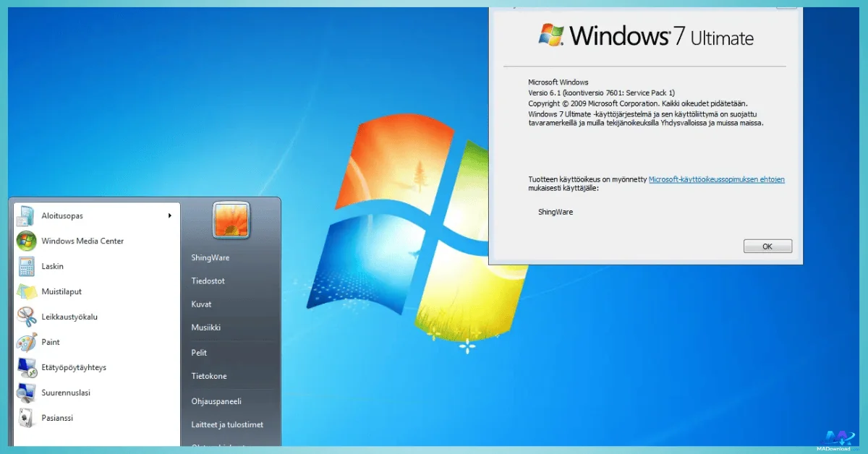Play Pasianssi solitaire
Screen dimensions: 868x454
56,418
